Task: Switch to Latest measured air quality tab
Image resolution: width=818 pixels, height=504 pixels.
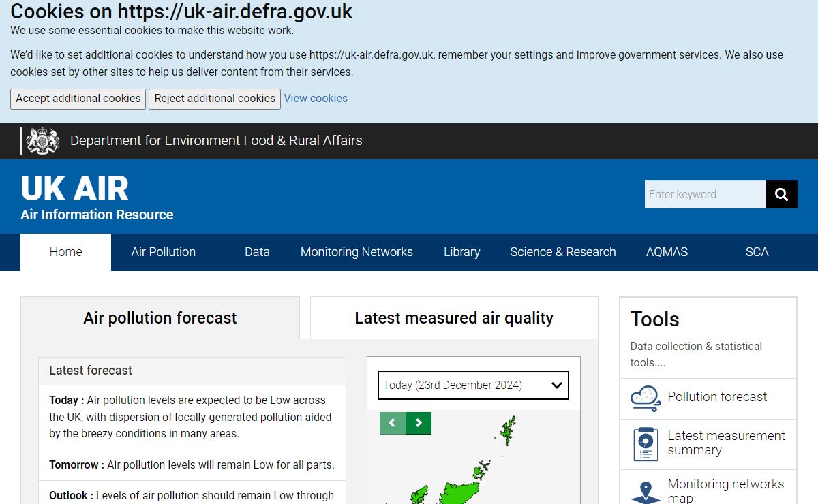Action: (454, 318)
